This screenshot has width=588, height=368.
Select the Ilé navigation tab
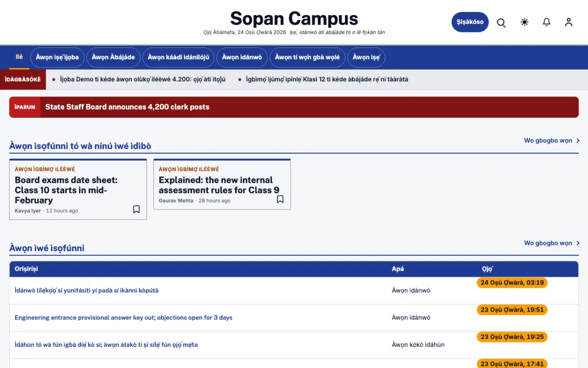[x=19, y=57]
